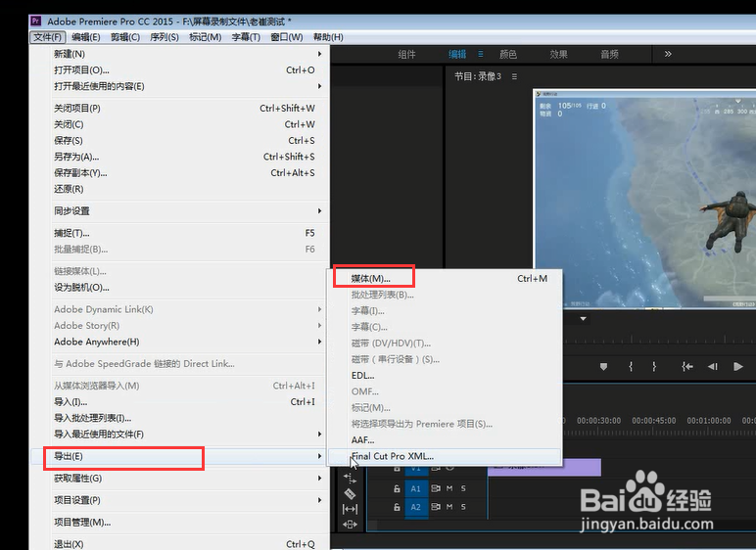This screenshot has width=756, height=550.
Task: Click the Play button in Program monitor
Action: click(738, 367)
